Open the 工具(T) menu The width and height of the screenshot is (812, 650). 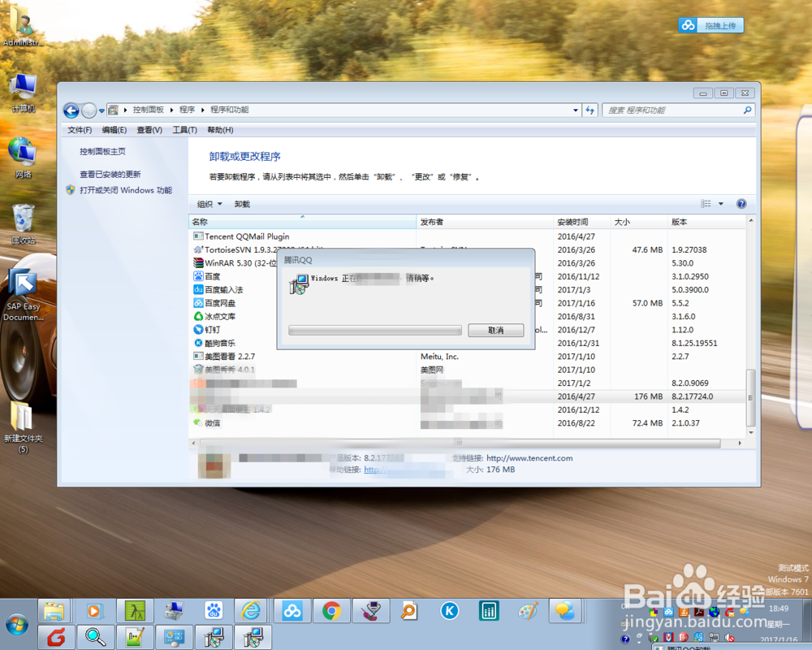(x=185, y=130)
